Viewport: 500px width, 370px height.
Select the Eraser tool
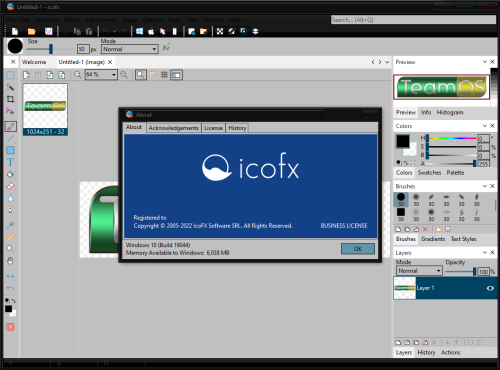pos(10,186)
